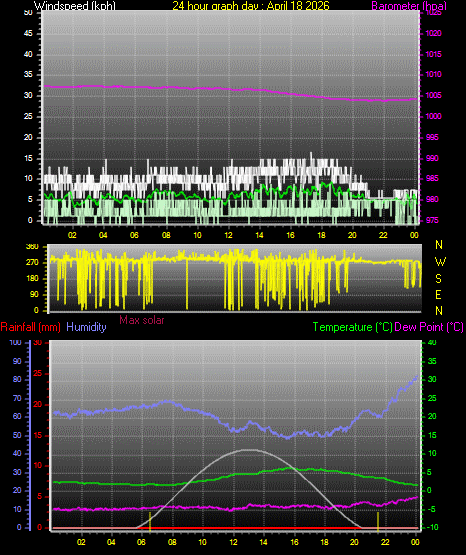Image resolution: width=466 pixels, height=555 pixels.
Task: Click the 1005 barometer axis value
Action: coord(433,95)
